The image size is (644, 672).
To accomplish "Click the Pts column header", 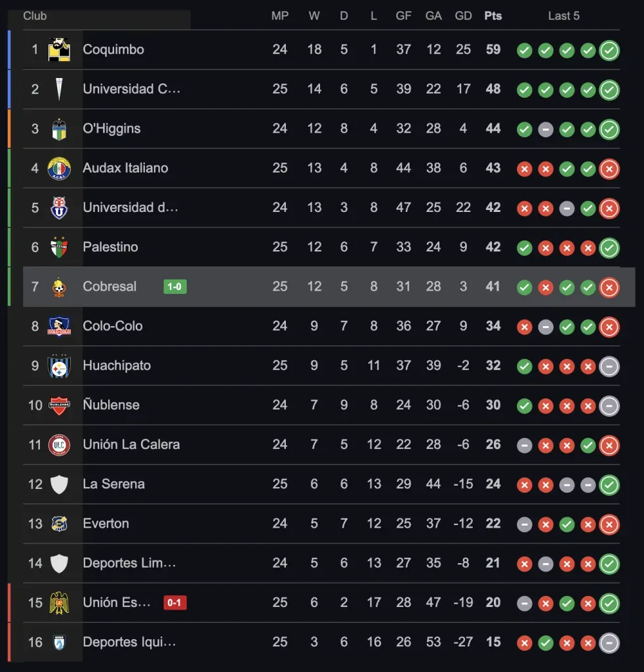I will [x=493, y=16].
